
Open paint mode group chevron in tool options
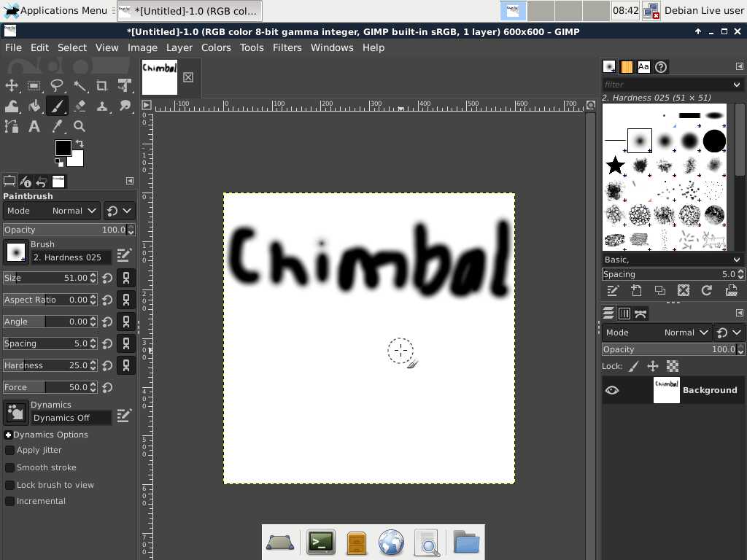(127, 211)
